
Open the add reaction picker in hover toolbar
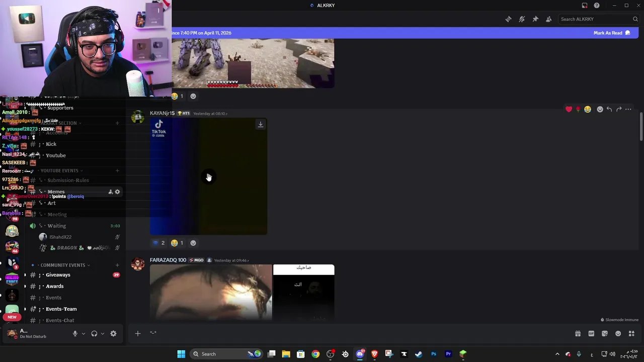tap(600, 109)
